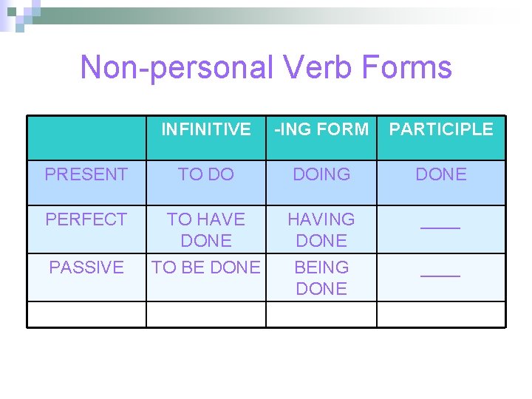Click the blank line in PASSIVE row
Image resolution: width=532 pixels, height=399 pixels.
pyautogui.click(x=440, y=273)
